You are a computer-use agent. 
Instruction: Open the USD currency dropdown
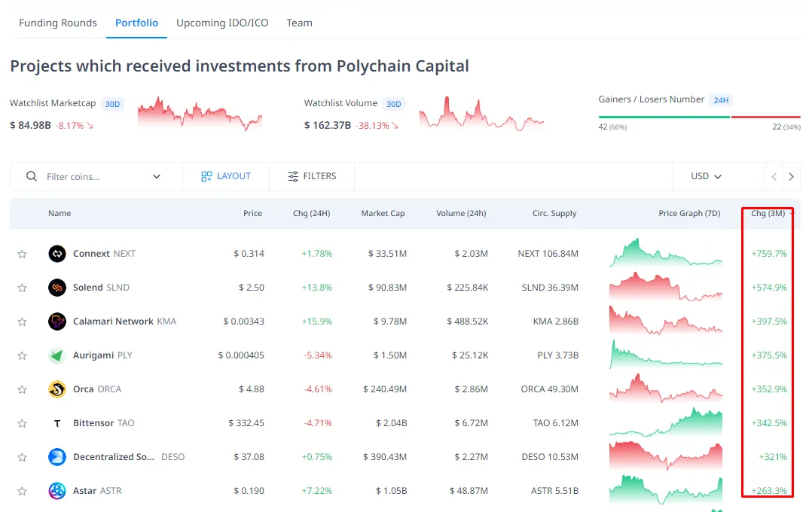pyautogui.click(x=706, y=176)
